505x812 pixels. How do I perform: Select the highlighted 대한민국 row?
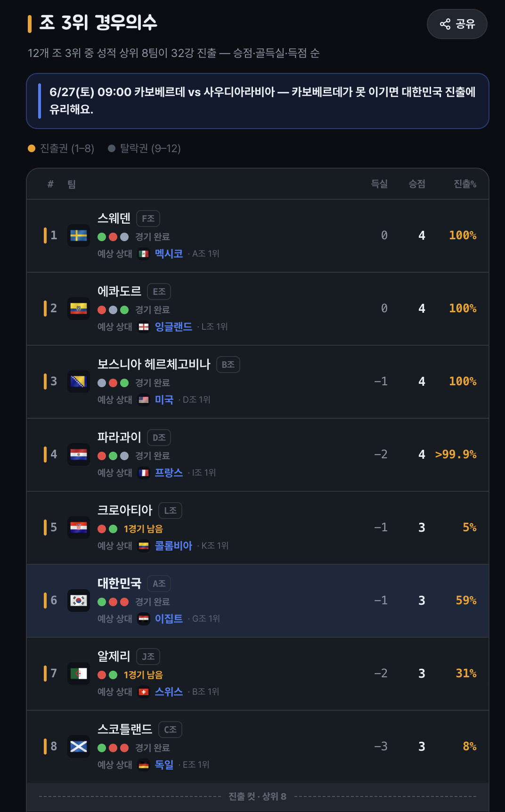tap(258, 601)
